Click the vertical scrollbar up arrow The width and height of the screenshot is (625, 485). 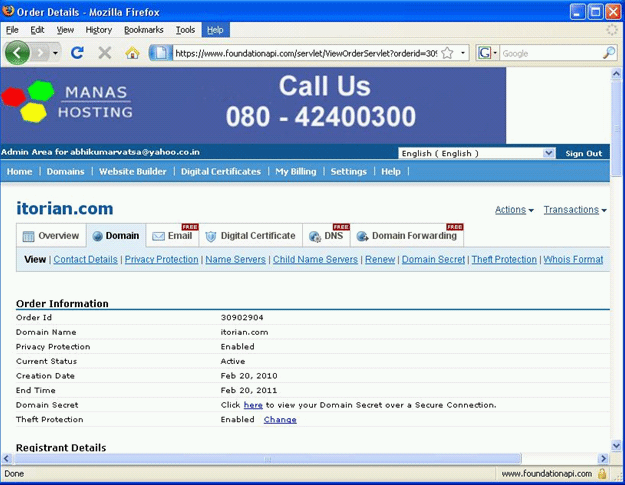click(616, 74)
